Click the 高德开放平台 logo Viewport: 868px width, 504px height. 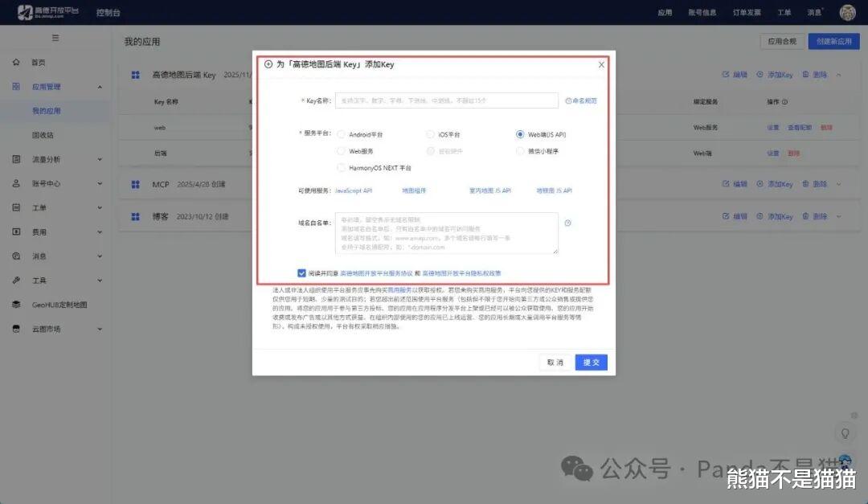[48, 12]
